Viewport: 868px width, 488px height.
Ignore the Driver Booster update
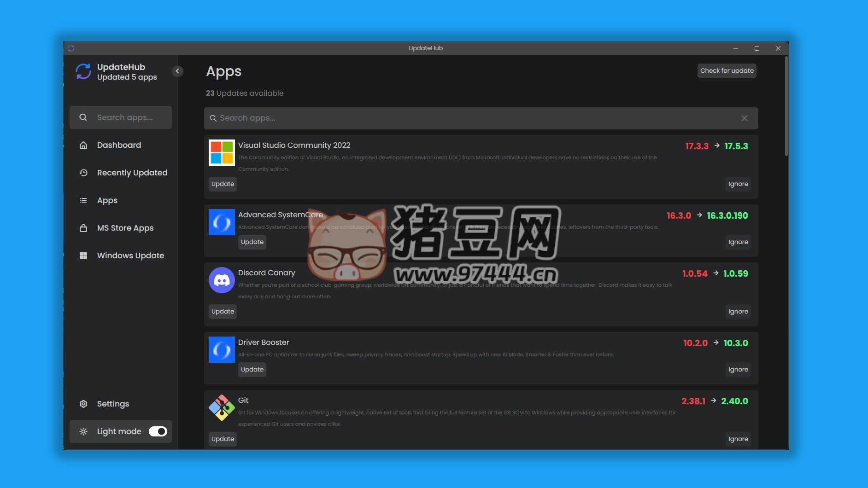[738, 369]
